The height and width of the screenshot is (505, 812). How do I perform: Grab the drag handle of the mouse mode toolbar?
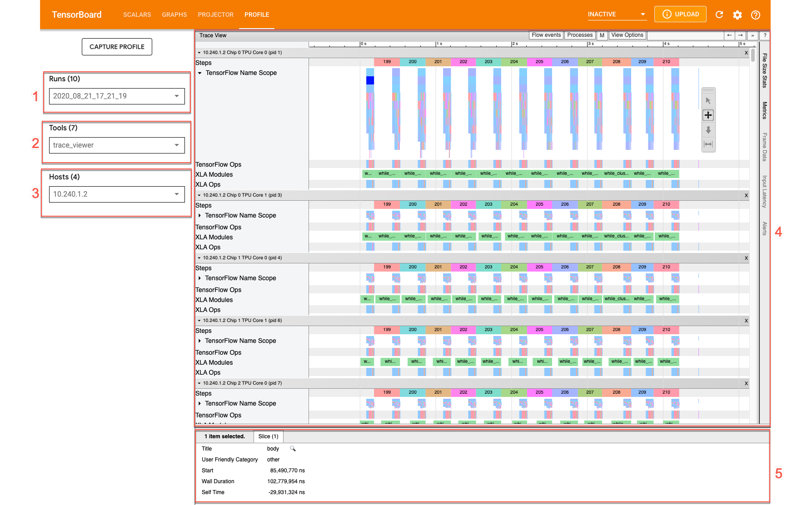(x=708, y=90)
